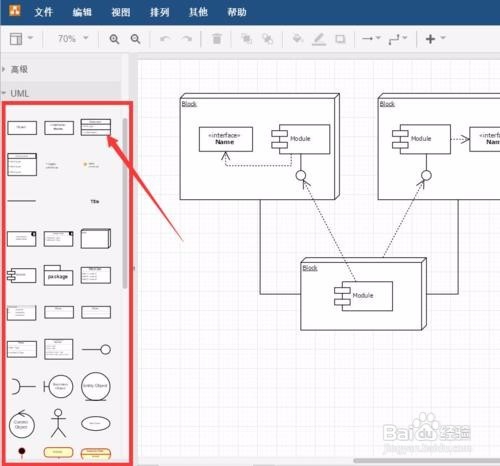Select the Module component shape in palette
This screenshot has height=466, width=500.
pyautogui.click(x=21, y=275)
